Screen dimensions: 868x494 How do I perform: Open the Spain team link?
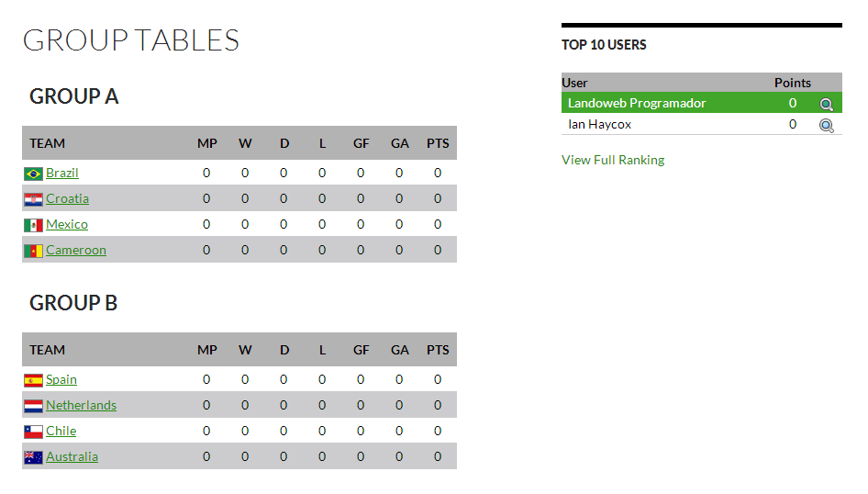click(61, 379)
